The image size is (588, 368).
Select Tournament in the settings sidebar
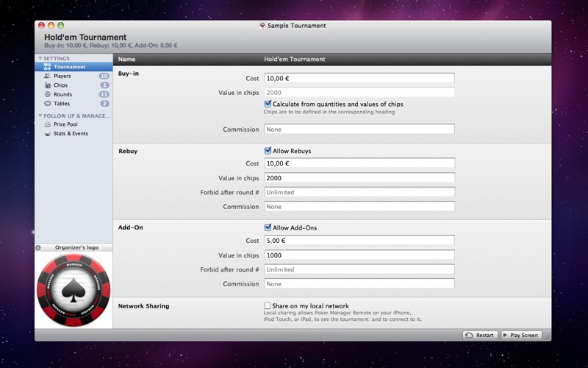coord(69,67)
